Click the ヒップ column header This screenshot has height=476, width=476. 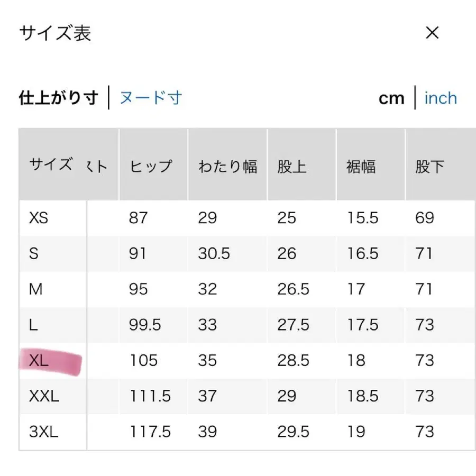[x=152, y=164]
